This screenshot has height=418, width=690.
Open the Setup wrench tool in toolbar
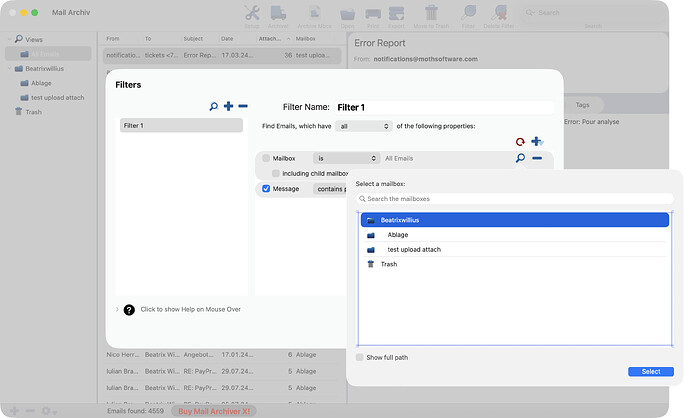(x=252, y=13)
